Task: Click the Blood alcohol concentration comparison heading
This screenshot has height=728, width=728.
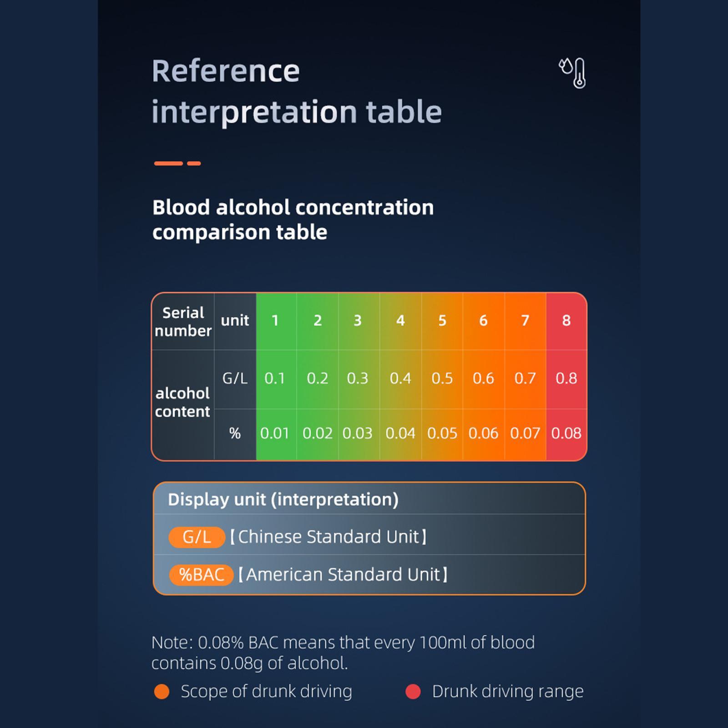Action: click(x=293, y=220)
